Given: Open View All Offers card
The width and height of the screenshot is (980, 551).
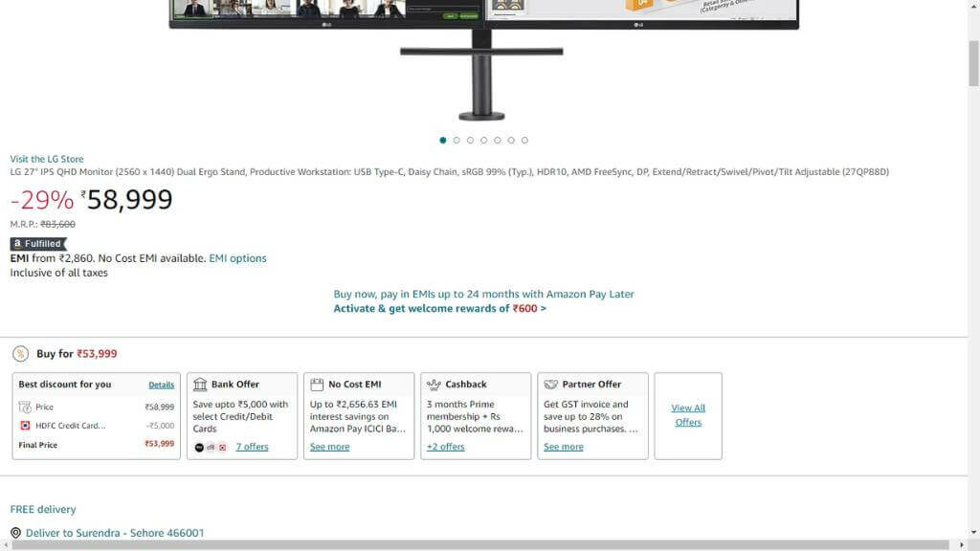Looking at the screenshot, I should pos(688,415).
